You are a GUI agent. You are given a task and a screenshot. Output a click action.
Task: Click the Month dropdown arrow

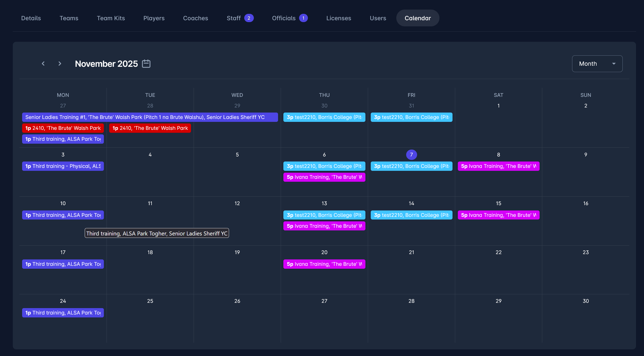(614, 64)
